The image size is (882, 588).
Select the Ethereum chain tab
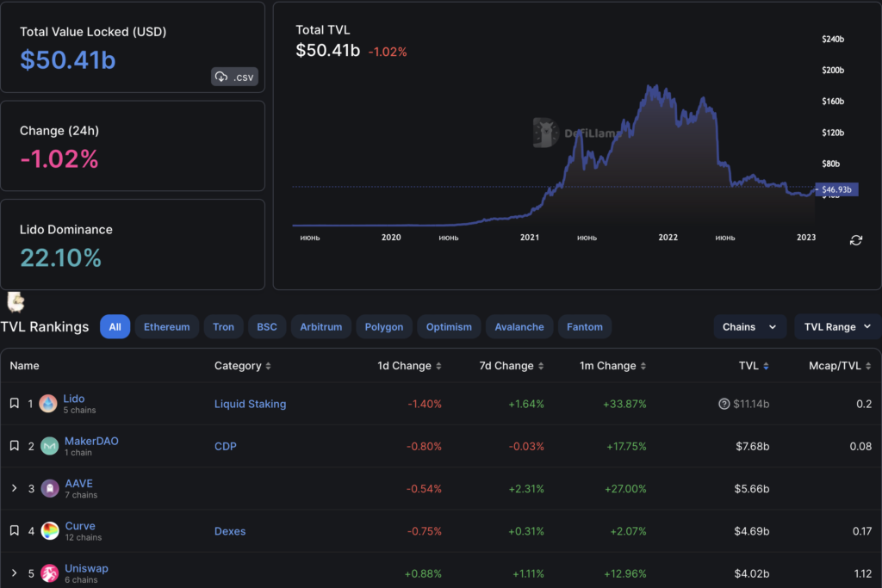tap(166, 327)
